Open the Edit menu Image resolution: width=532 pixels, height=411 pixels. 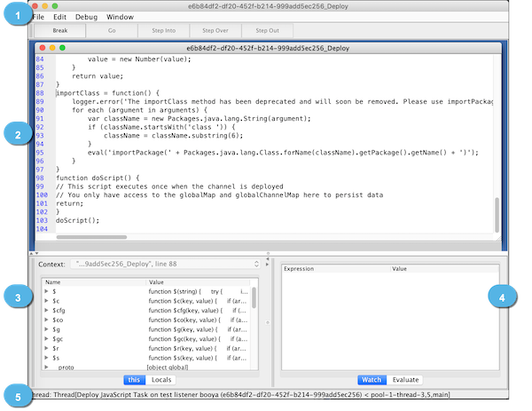click(59, 17)
